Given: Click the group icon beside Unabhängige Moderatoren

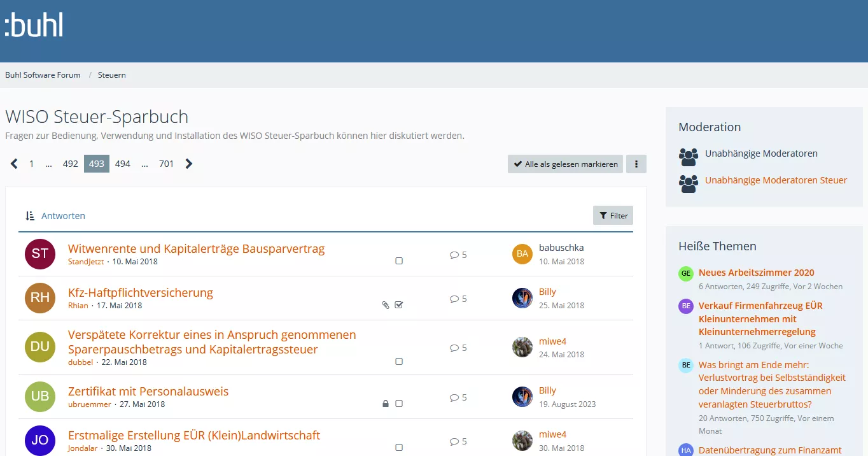Looking at the screenshot, I should point(689,157).
